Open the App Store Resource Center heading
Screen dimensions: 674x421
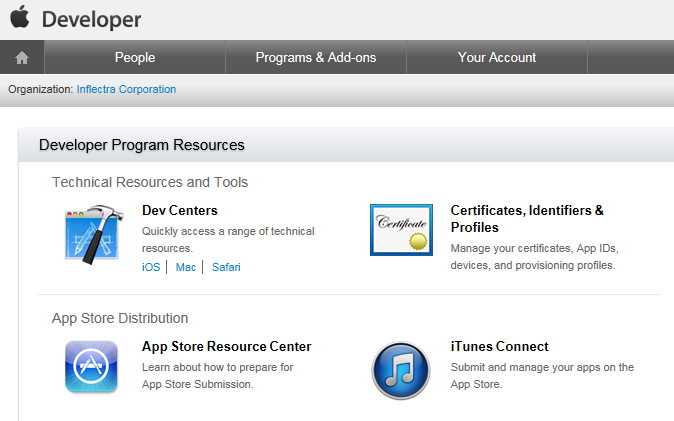pyautogui.click(x=227, y=346)
